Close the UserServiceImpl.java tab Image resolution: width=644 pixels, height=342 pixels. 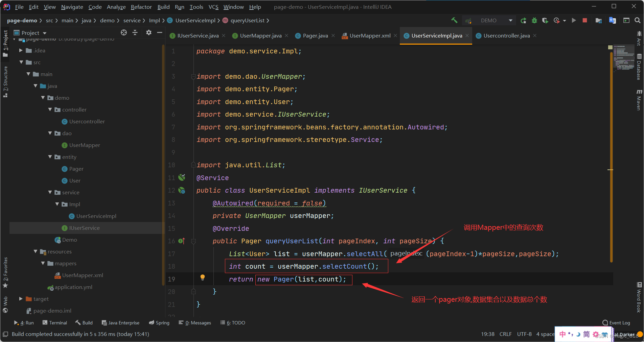click(x=467, y=35)
